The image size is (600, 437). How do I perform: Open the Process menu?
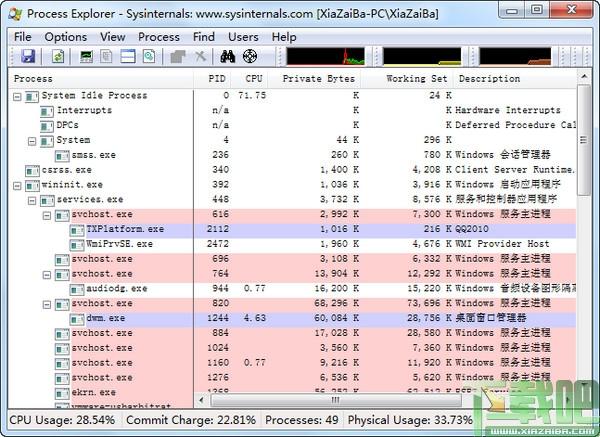159,37
